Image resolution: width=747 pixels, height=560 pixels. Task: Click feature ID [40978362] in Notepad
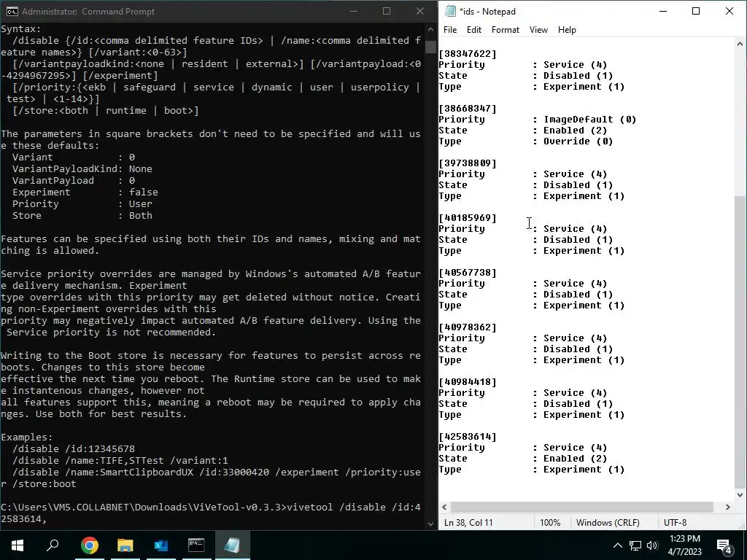tap(468, 327)
